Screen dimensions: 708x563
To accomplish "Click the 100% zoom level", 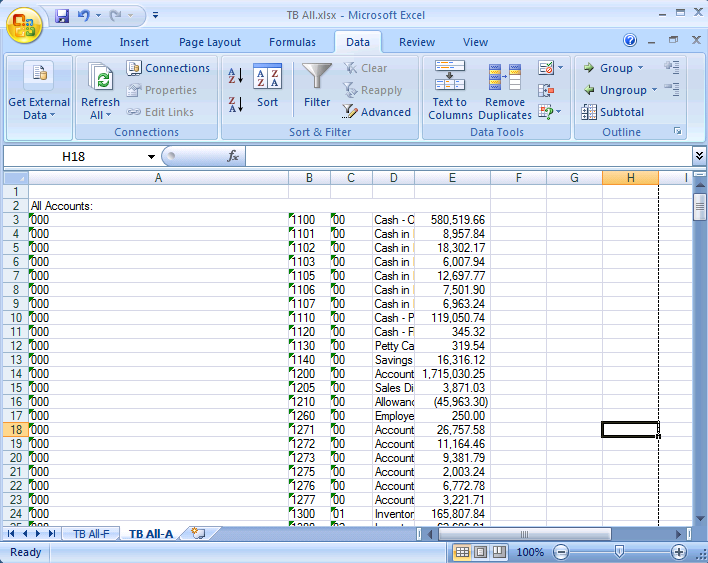I will tap(530, 552).
